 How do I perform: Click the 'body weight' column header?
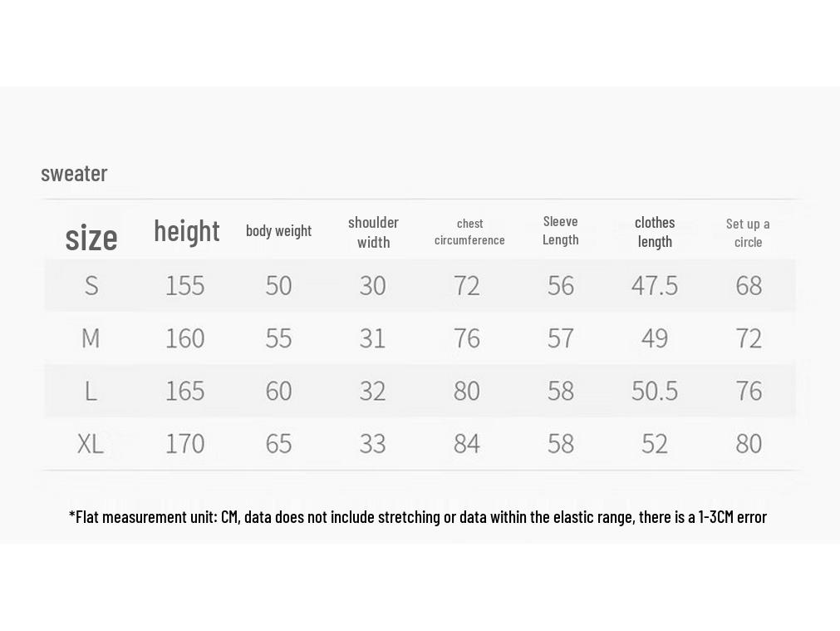[x=278, y=230]
